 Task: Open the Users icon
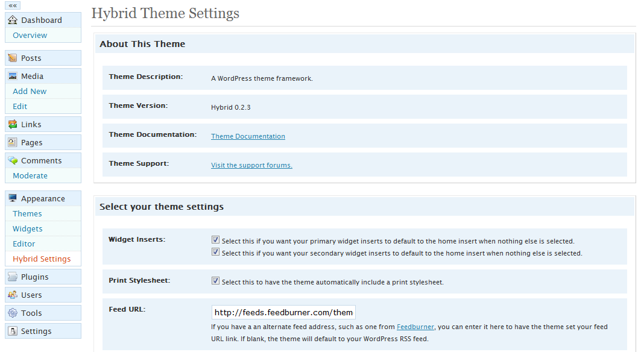13,294
